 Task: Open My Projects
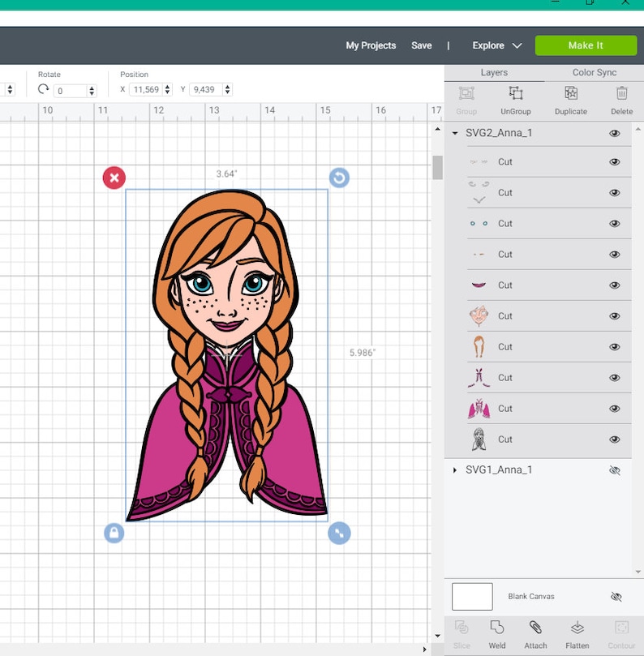pos(371,45)
